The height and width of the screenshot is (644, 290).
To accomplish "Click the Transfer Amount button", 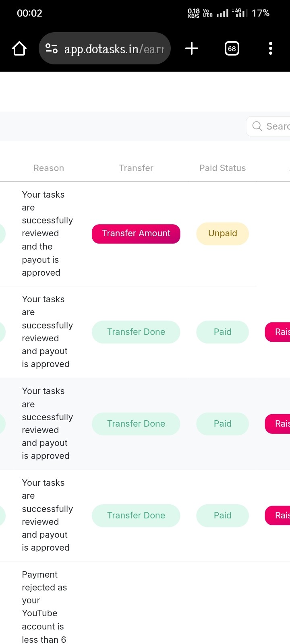I will click(136, 234).
